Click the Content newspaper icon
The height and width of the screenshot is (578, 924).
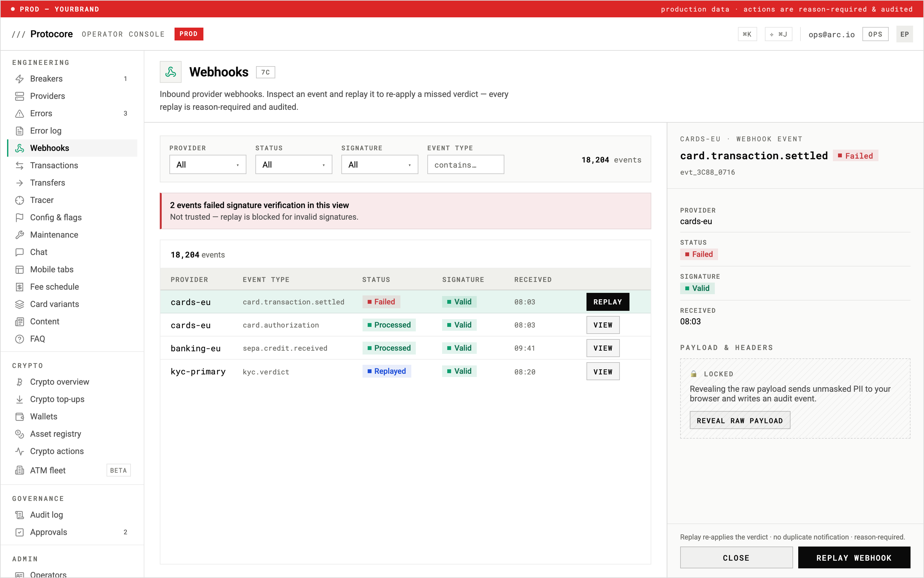pos(20,321)
